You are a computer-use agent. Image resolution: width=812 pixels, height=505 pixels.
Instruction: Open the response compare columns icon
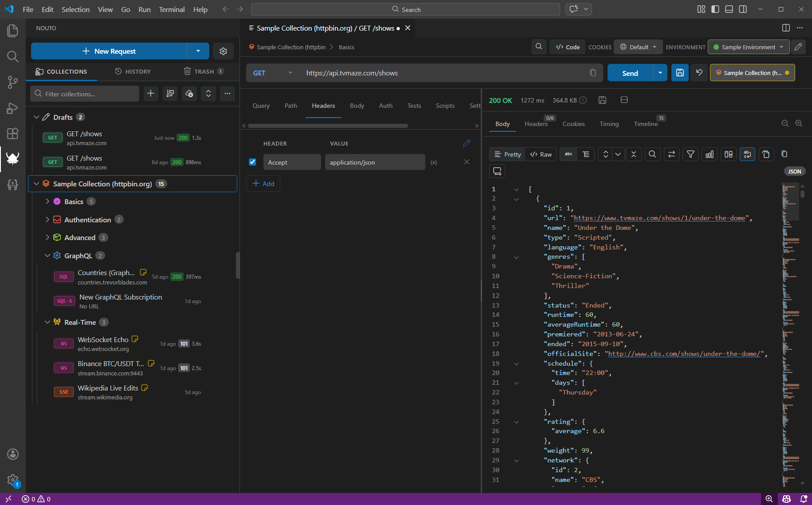[729, 154]
